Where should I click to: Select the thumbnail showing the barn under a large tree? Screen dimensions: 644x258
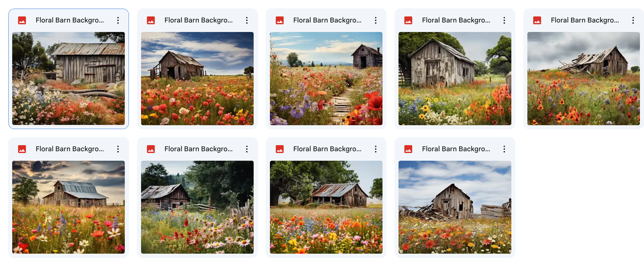(326, 208)
